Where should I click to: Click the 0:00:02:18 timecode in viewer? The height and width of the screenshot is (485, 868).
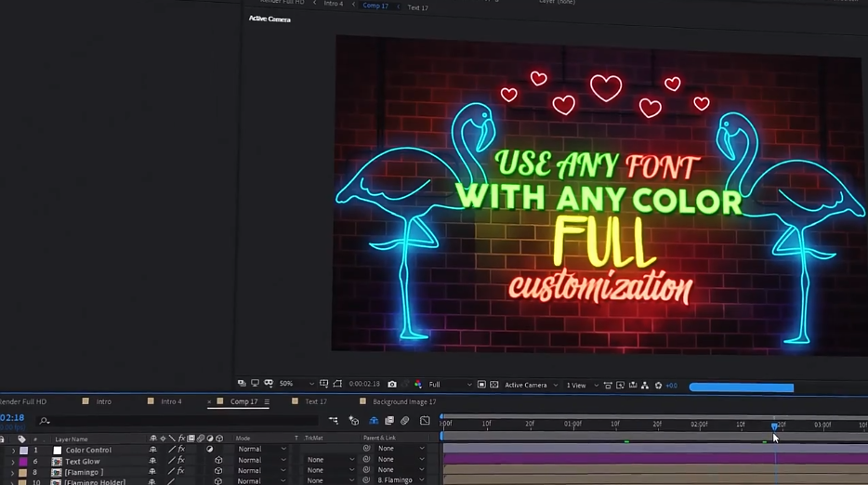(x=363, y=385)
